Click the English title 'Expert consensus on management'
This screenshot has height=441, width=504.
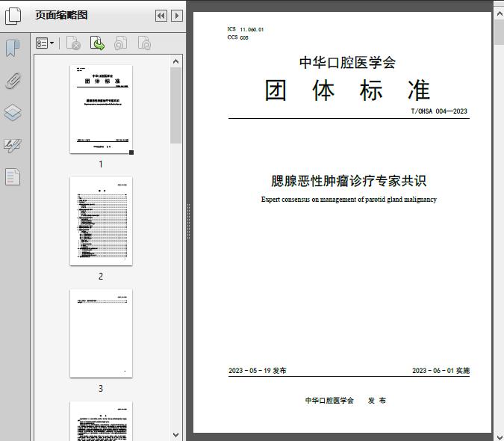[x=349, y=200]
